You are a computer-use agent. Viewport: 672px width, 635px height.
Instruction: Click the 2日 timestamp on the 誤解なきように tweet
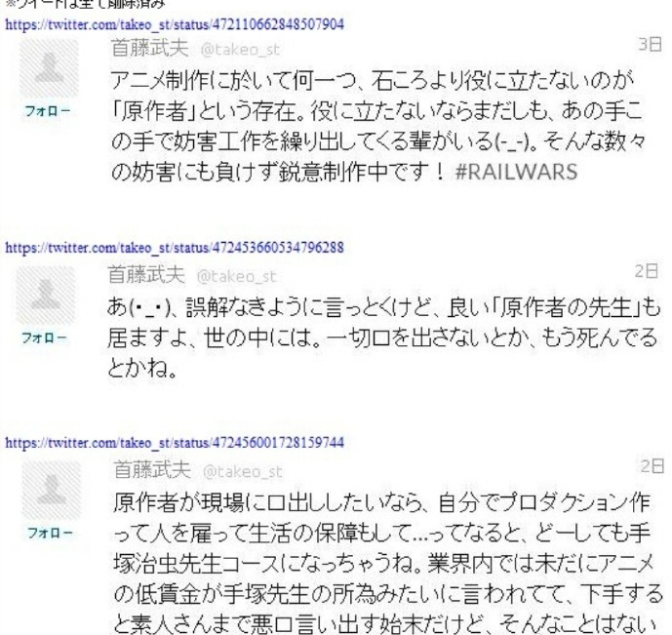[x=647, y=270]
